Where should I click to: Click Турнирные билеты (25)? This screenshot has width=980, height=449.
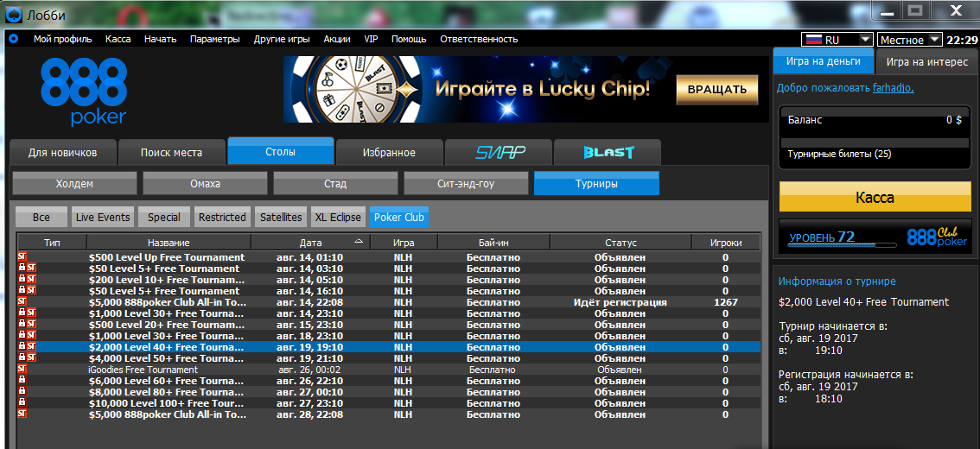(839, 153)
